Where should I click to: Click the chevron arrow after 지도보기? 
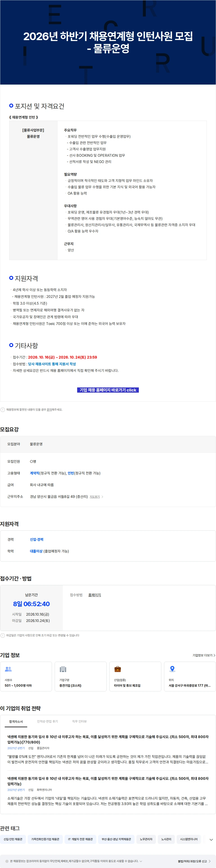coord(102,497)
